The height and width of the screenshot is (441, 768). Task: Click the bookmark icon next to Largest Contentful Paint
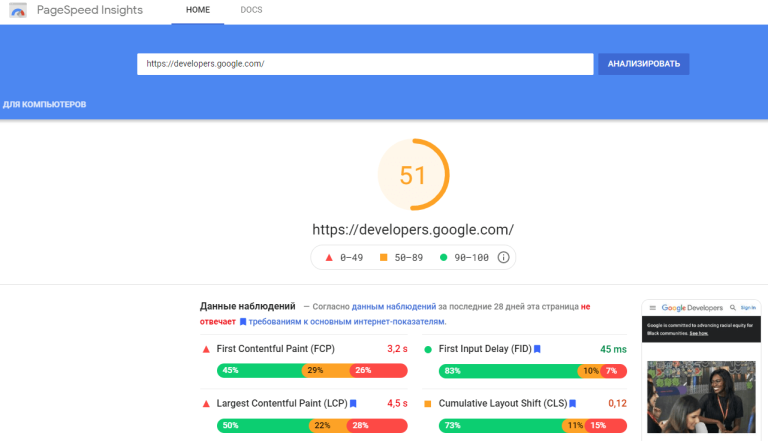click(353, 403)
